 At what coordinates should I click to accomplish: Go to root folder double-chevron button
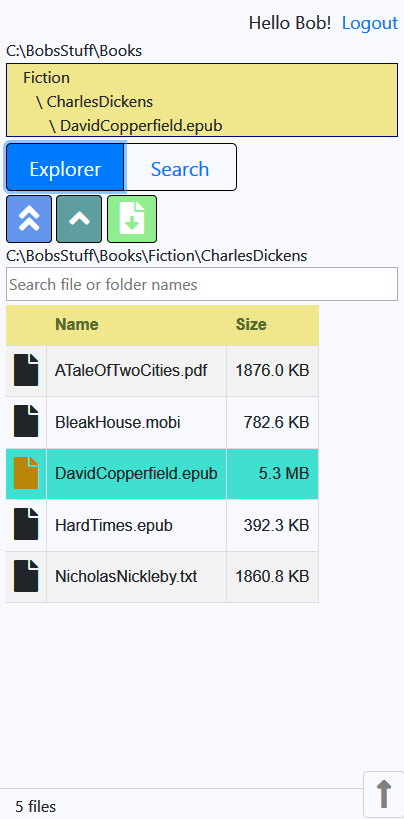tap(29, 219)
